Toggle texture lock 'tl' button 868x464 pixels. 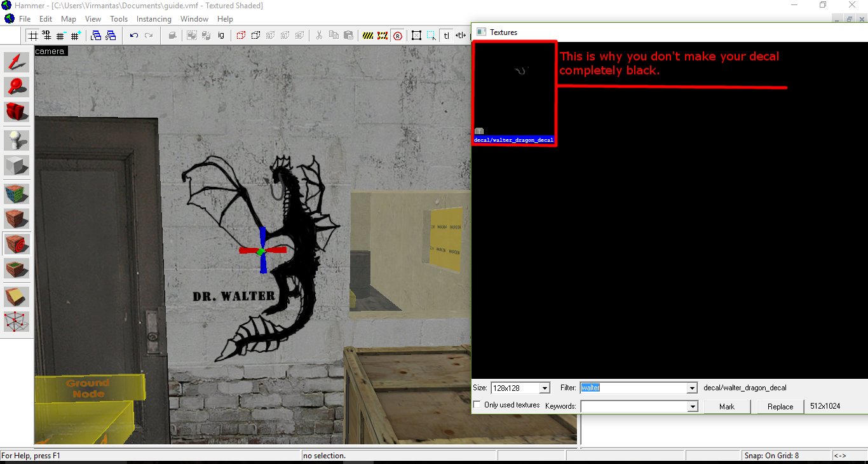coord(446,36)
